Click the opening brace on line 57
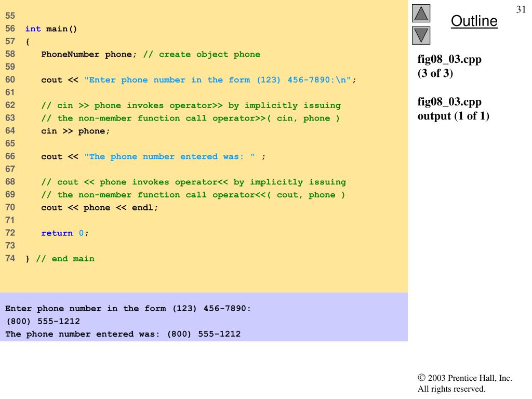 coord(28,42)
